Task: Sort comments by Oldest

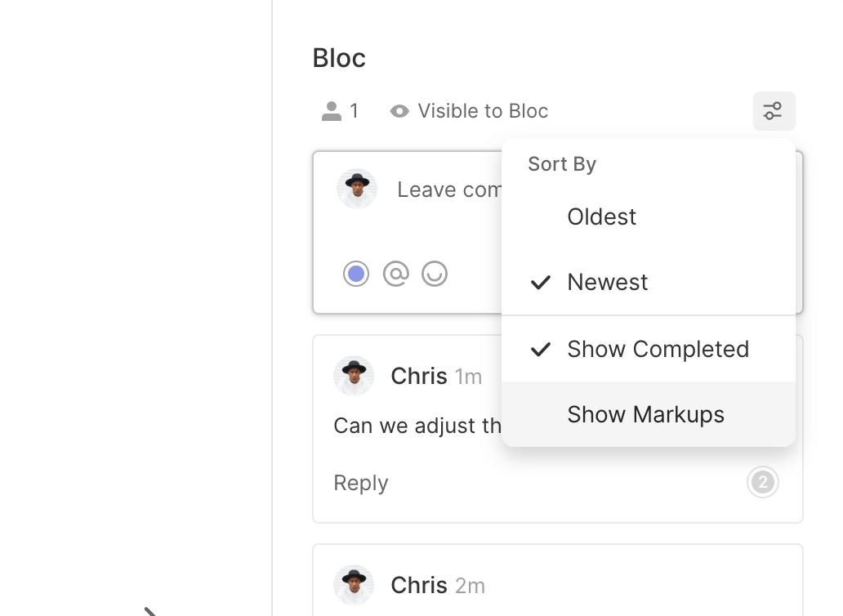Action: 601,216
